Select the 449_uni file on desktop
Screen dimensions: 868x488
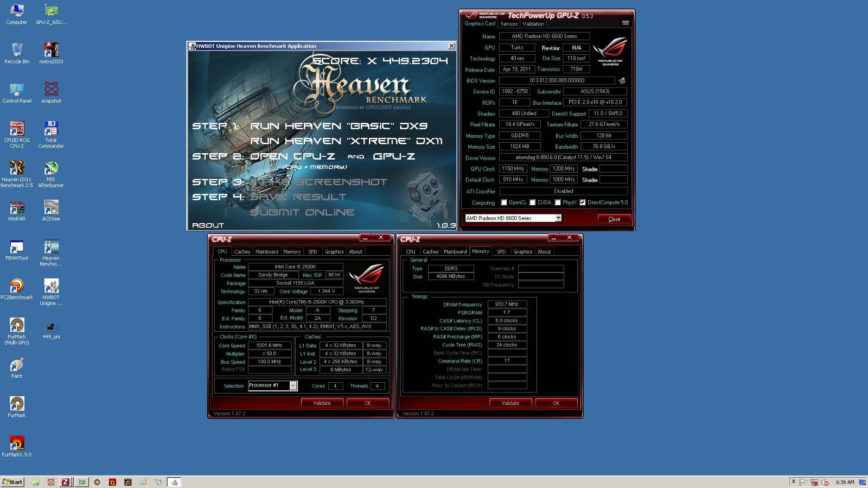51,329
